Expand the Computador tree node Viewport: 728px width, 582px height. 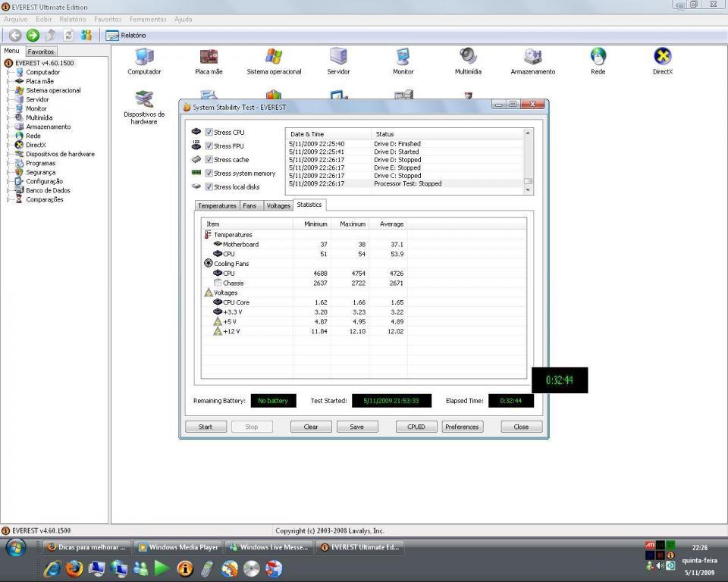(x=8, y=73)
